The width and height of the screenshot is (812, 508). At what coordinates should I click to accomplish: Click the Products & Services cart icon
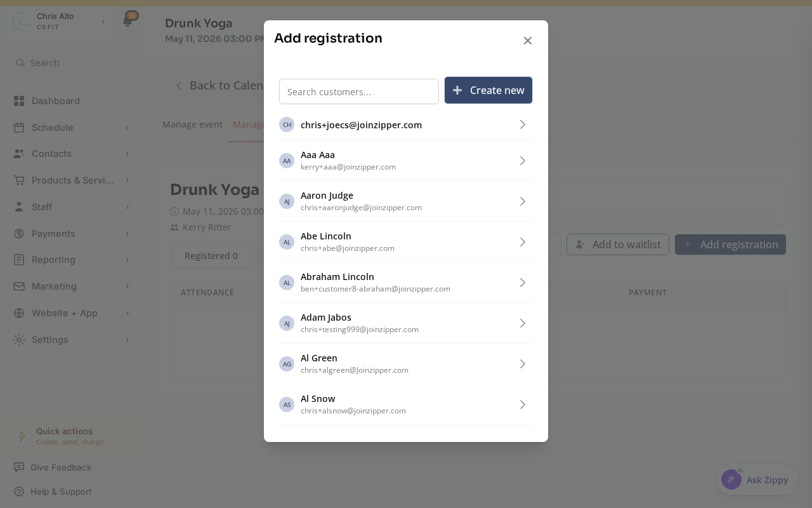(19, 180)
